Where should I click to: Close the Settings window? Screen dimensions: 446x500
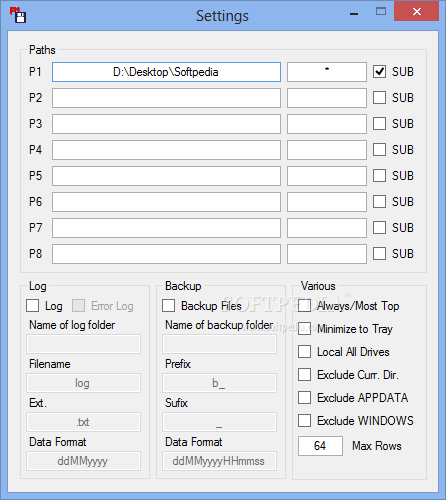pyautogui.click(x=416, y=11)
